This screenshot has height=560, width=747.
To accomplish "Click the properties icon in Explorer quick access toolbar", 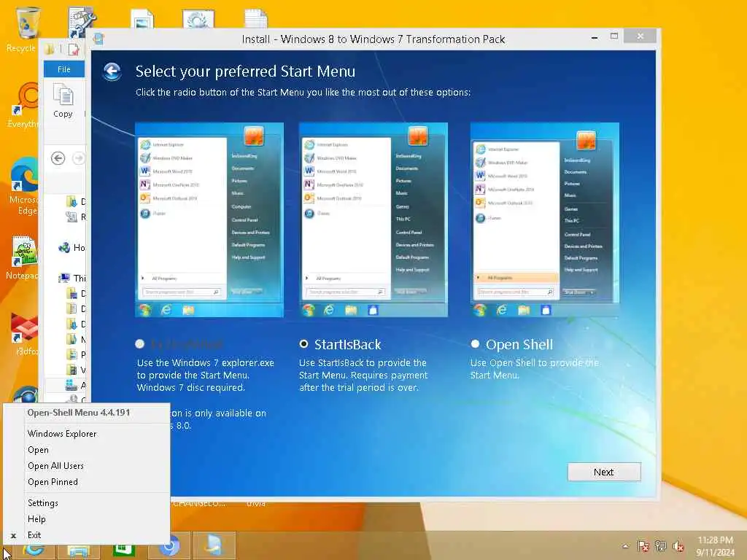I will tap(74, 49).
